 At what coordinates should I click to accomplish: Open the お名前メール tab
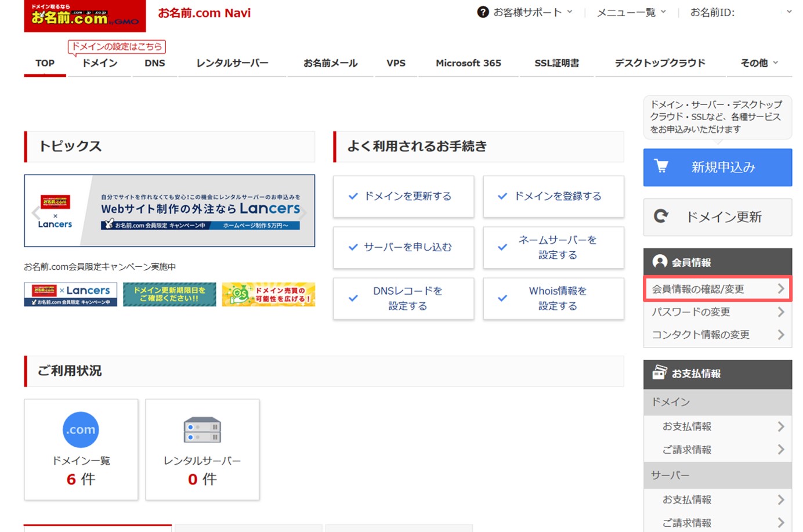[x=330, y=63]
